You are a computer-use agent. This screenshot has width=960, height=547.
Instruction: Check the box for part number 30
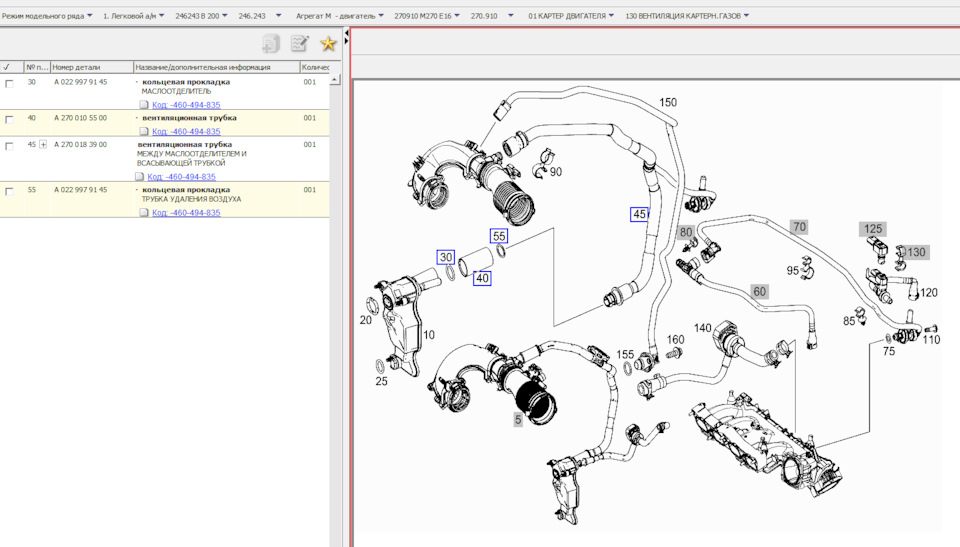pyautogui.click(x=9, y=83)
